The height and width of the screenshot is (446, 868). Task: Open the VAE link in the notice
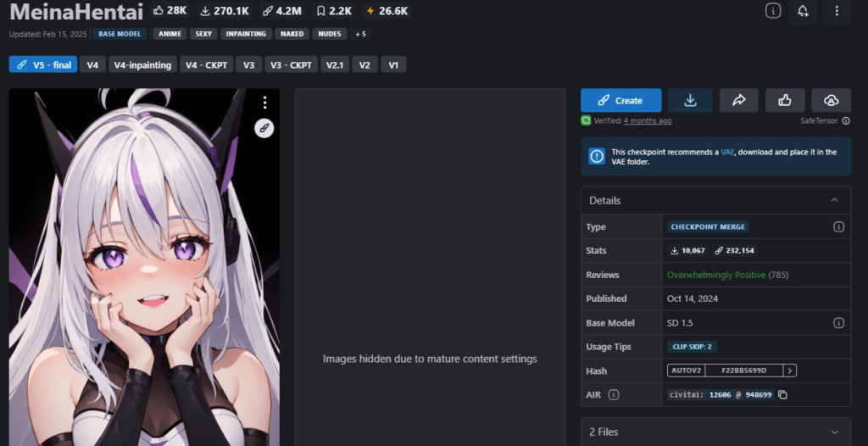tap(727, 152)
